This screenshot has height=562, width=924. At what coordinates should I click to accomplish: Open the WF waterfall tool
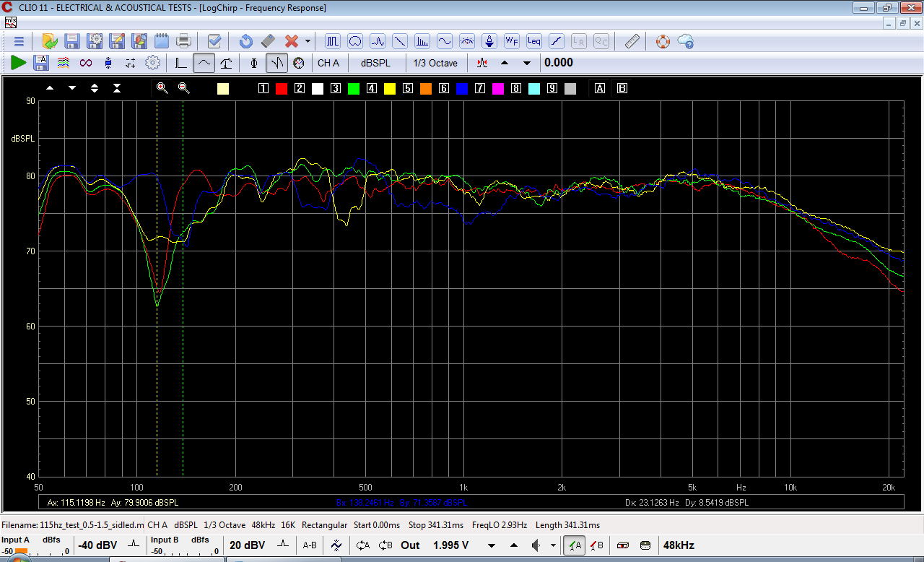pos(512,41)
